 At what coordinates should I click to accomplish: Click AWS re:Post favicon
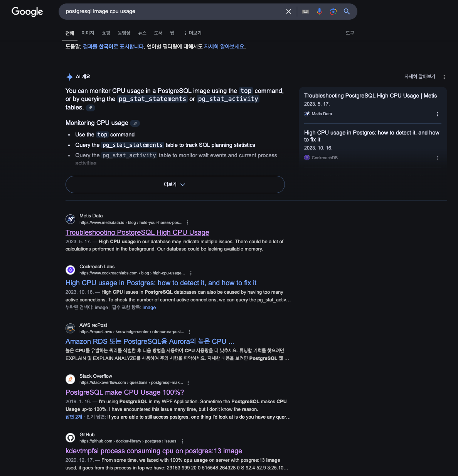(70, 328)
